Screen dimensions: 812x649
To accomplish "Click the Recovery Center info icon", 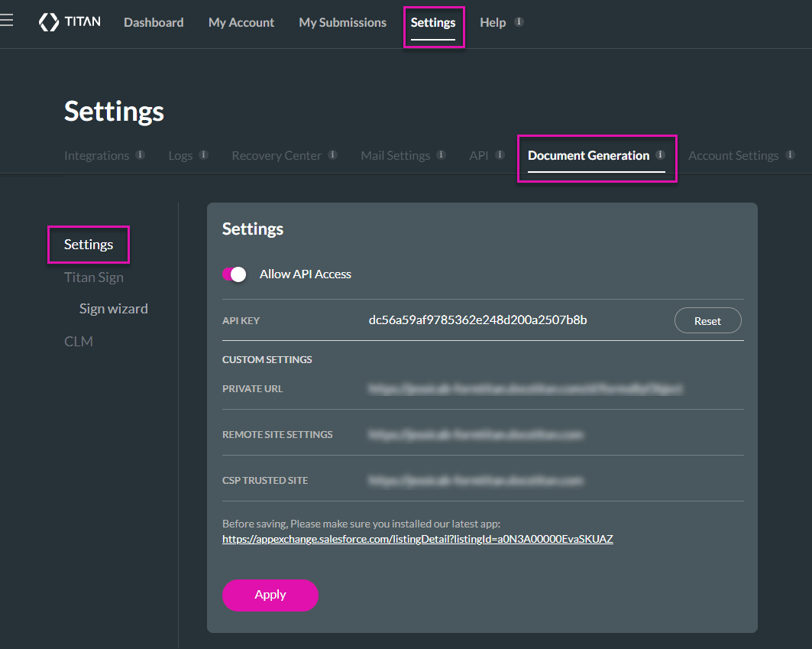I will tap(333, 154).
